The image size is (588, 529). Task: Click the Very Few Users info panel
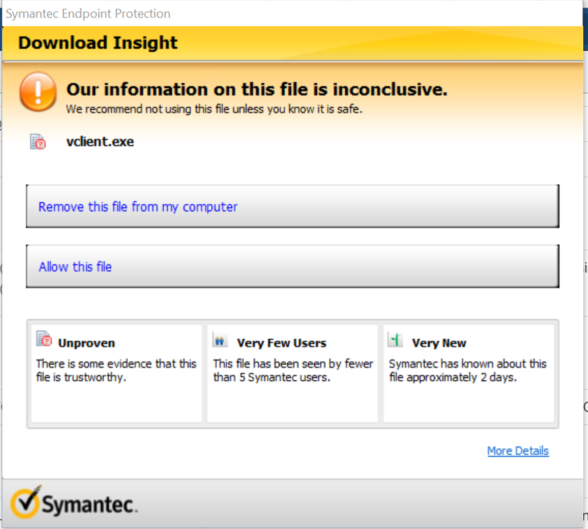click(x=292, y=373)
